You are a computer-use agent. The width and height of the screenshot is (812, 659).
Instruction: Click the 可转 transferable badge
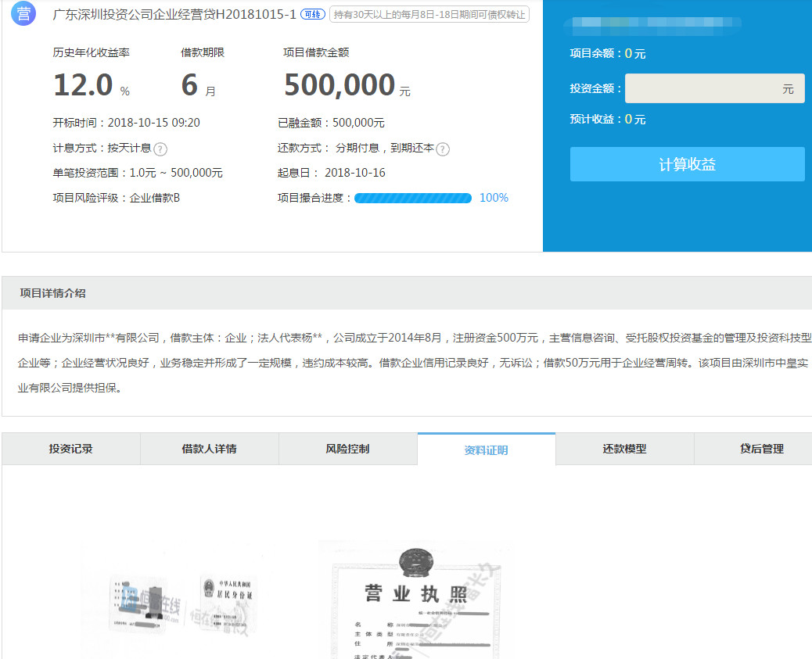pos(313,15)
